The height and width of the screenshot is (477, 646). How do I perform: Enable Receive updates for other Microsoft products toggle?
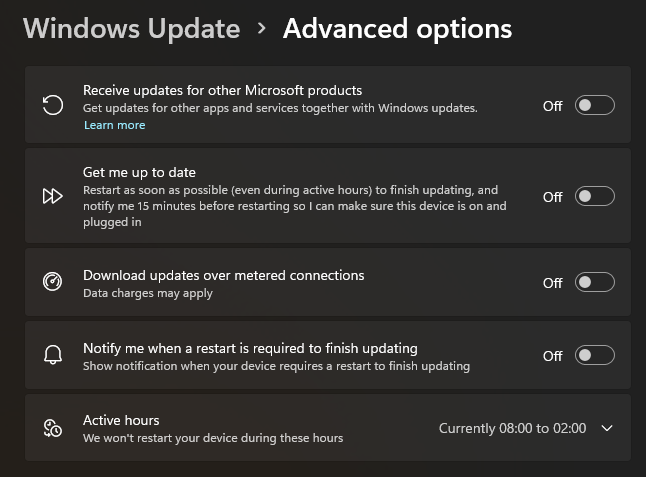coord(595,105)
